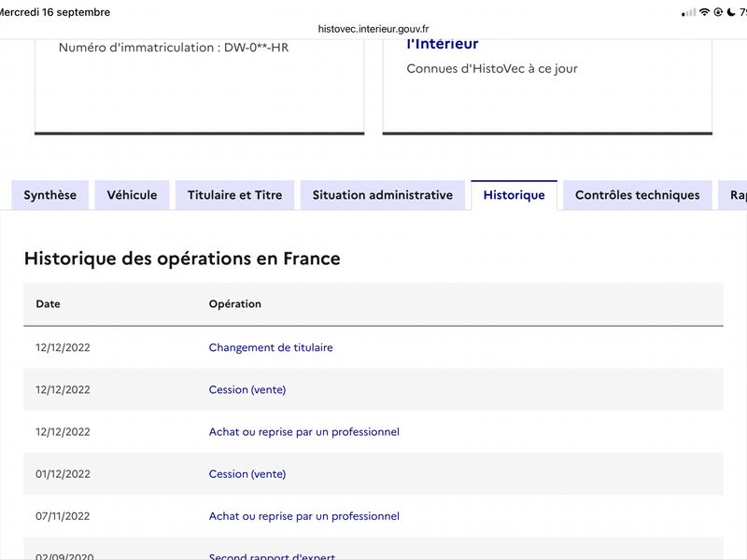
Task: Open the 12/12/2022 Cession (vente) link
Action: pyautogui.click(x=247, y=389)
